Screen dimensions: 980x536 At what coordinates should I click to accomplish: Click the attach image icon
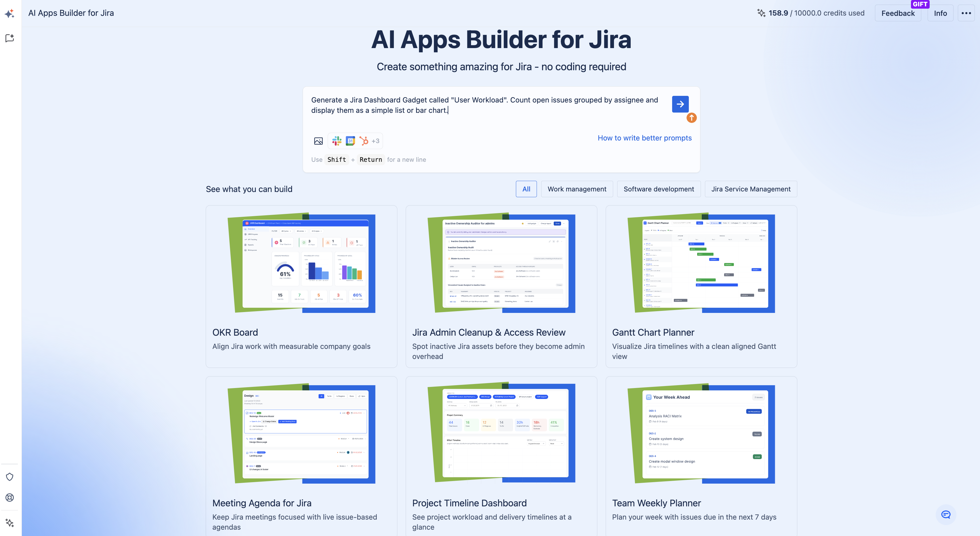pos(319,141)
